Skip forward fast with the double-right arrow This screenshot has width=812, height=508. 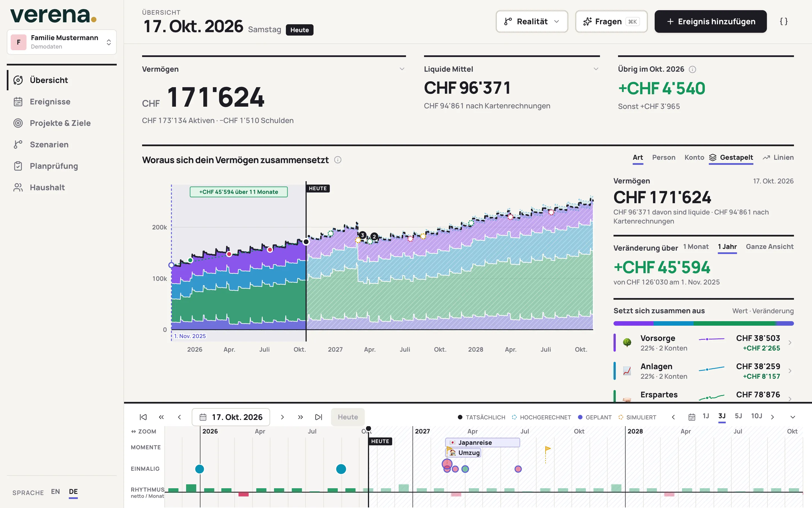[x=300, y=417]
